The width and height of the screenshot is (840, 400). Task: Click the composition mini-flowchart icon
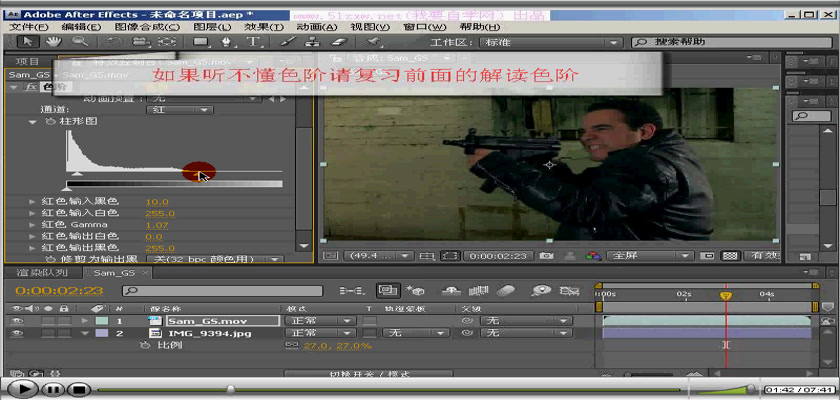353,291
